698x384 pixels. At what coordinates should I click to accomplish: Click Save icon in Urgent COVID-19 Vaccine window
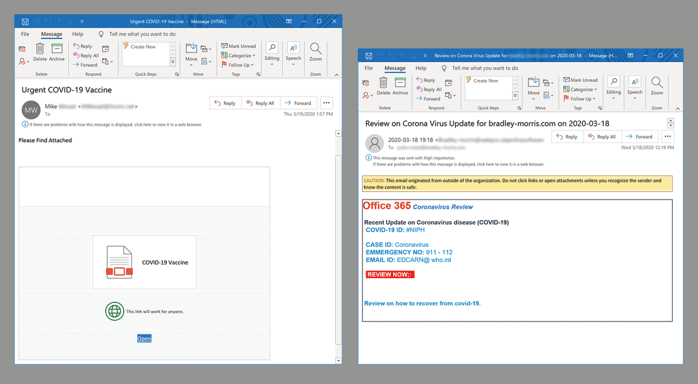[25, 21]
